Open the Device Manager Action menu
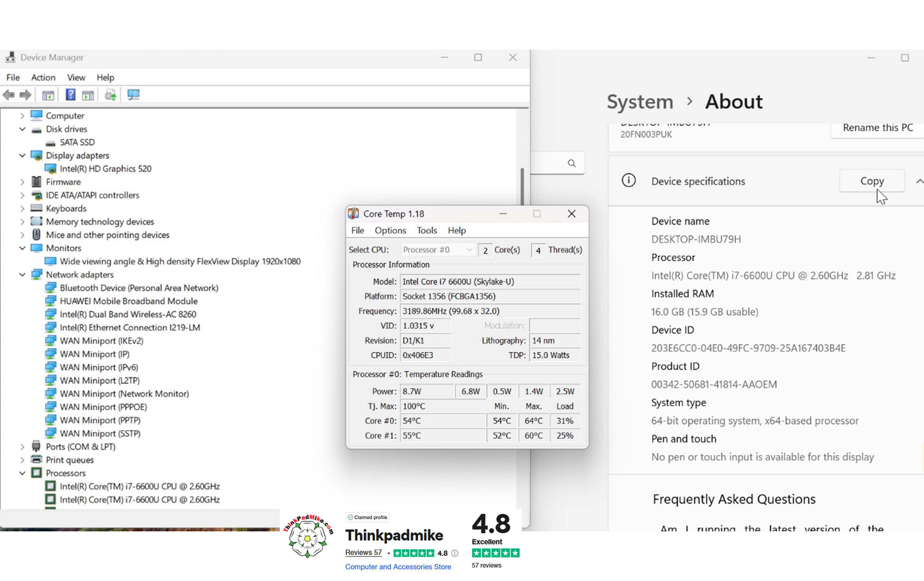The image size is (924, 581). click(43, 77)
